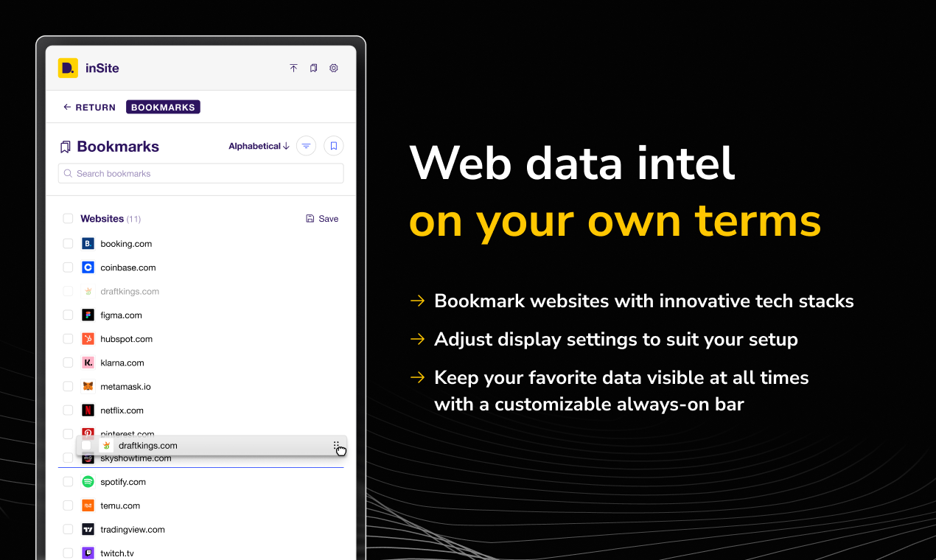Click the netflix.com favicon
936x560 pixels.
tap(88, 410)
